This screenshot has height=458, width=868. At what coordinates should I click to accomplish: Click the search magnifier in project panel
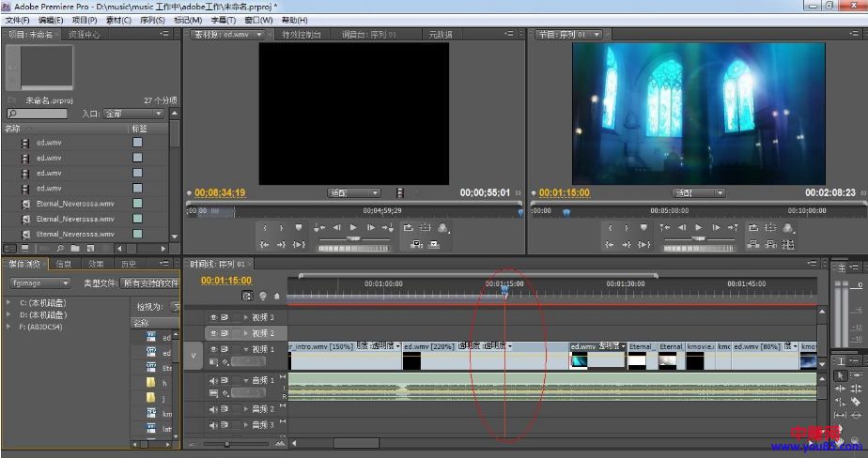(10, 114)
